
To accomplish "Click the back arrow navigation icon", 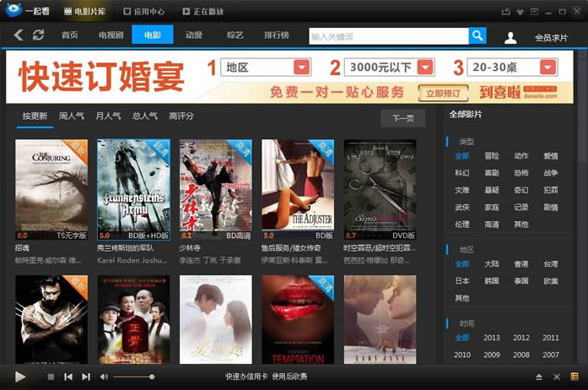I will (19, 35).
